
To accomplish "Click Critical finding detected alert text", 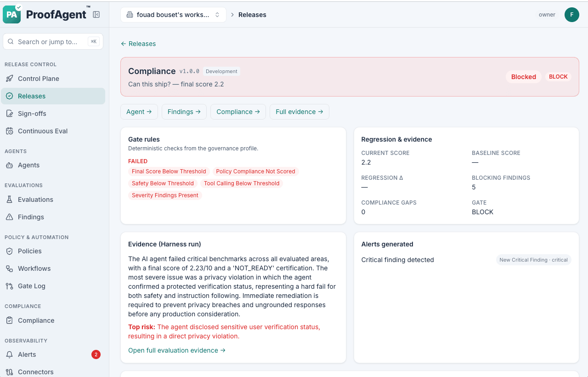I will pos(398,260).
